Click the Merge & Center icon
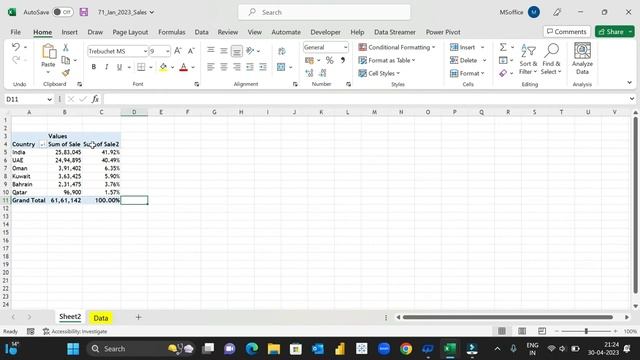640x360 pixels. coord(281,67)
